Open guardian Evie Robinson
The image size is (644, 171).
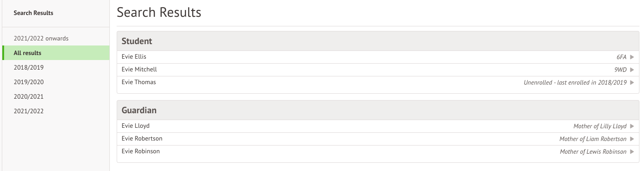(378, 151)
